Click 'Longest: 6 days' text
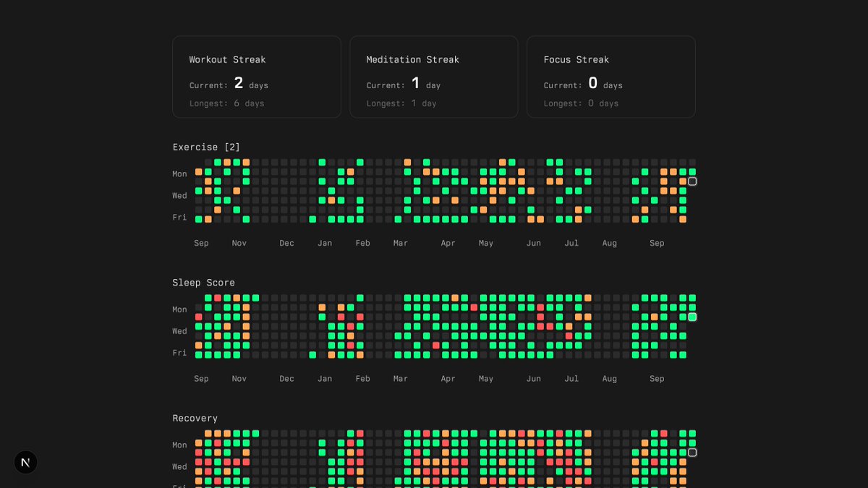Screen dimensions: 868x488 [227, 103]
